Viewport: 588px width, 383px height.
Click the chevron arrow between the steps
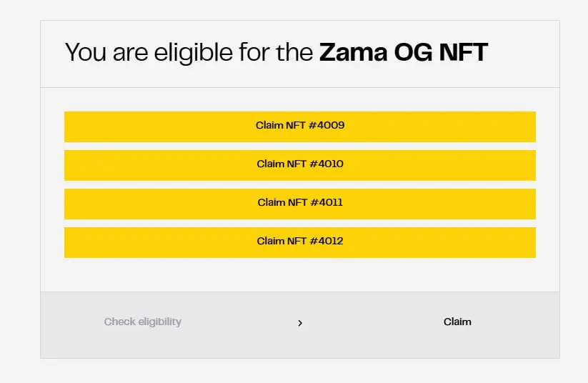(x=300, y=323)
